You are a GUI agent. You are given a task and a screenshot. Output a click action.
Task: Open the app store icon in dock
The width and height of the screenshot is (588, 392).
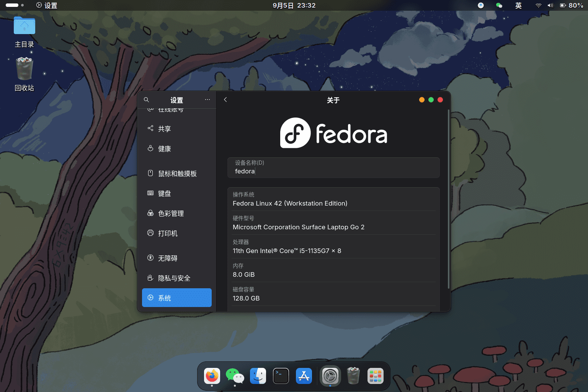[x=304, y=376]
